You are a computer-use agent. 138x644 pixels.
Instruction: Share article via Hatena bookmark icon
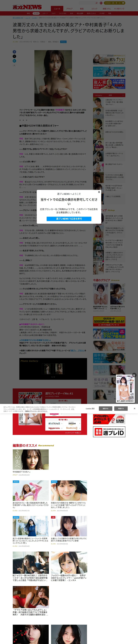pyautogui.click(x=14, y=61)
